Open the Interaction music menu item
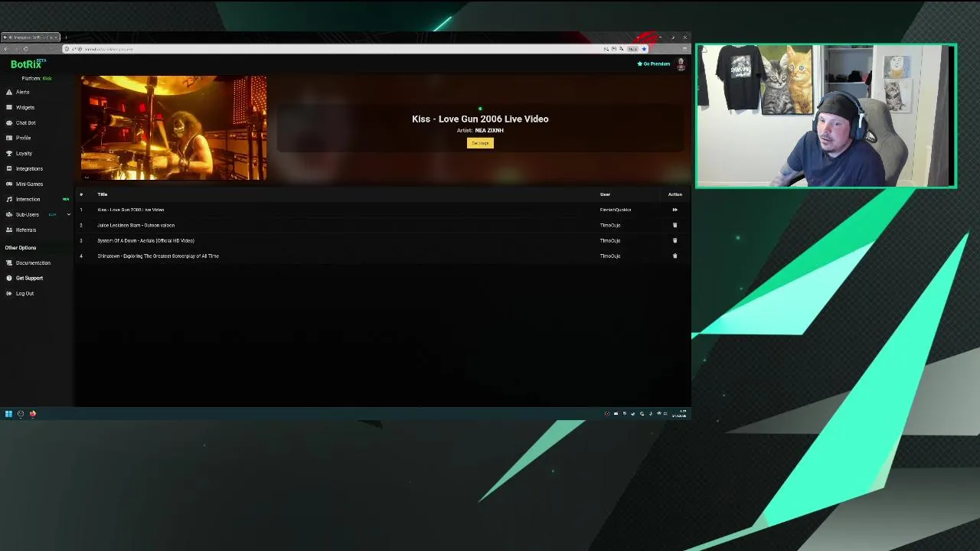 [x=28, y=199]
